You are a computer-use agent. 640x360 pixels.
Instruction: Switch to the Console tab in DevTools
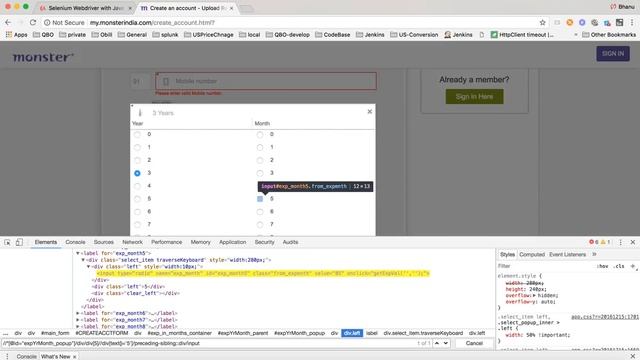75,242
